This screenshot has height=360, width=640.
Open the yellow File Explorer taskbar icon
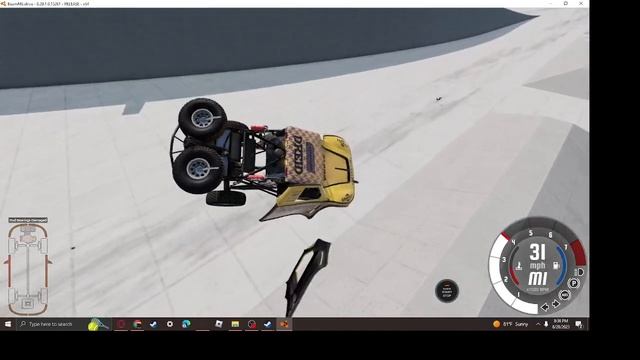click(235, 324)
